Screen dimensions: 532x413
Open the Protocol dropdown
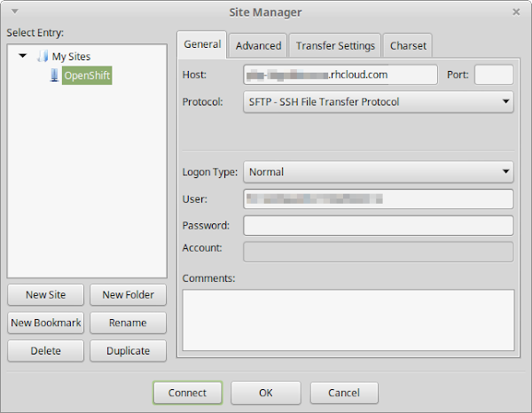[x=379, y=102]
